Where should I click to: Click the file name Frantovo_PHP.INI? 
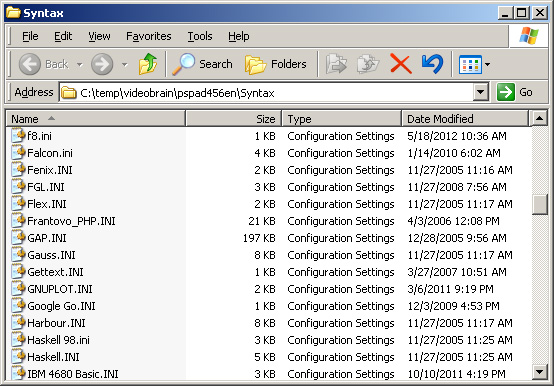tap(71, 221)
